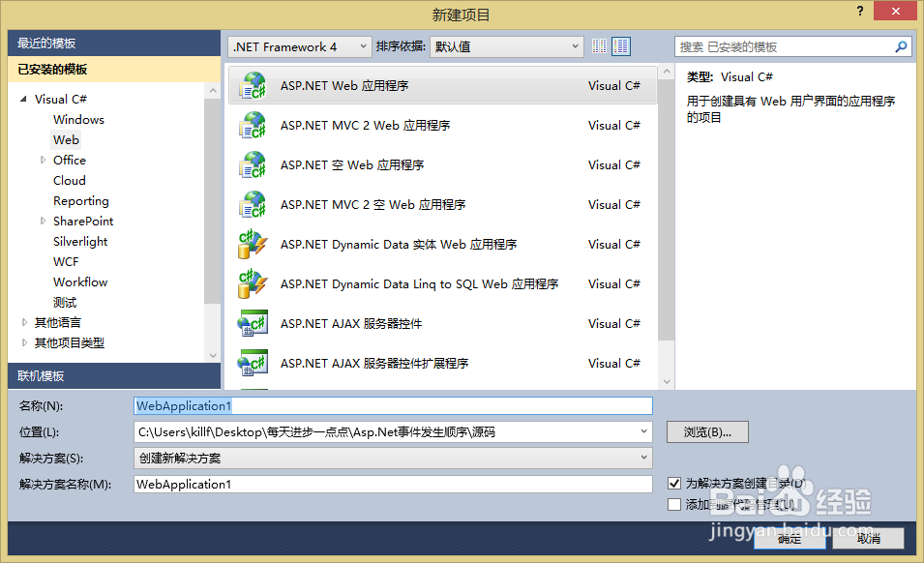The height and width of the screenshot is (563, 924).
Task: Open the 最近的模板 section
Action: 114,43
